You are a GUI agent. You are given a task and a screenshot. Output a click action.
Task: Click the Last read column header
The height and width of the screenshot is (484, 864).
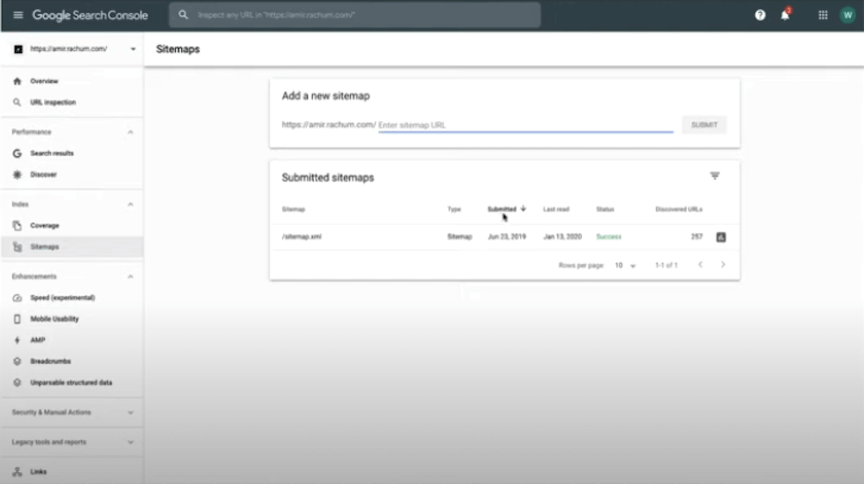556,209
